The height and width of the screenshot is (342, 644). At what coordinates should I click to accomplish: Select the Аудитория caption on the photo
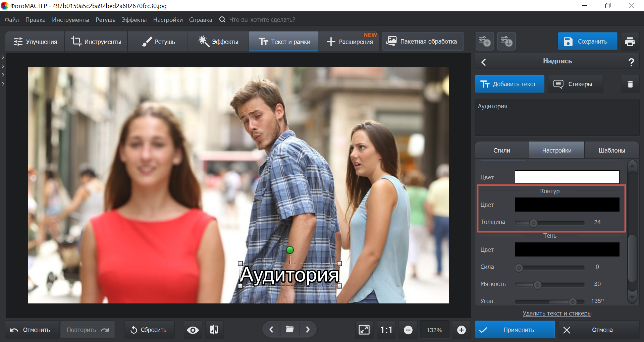[x=290, y=275]
